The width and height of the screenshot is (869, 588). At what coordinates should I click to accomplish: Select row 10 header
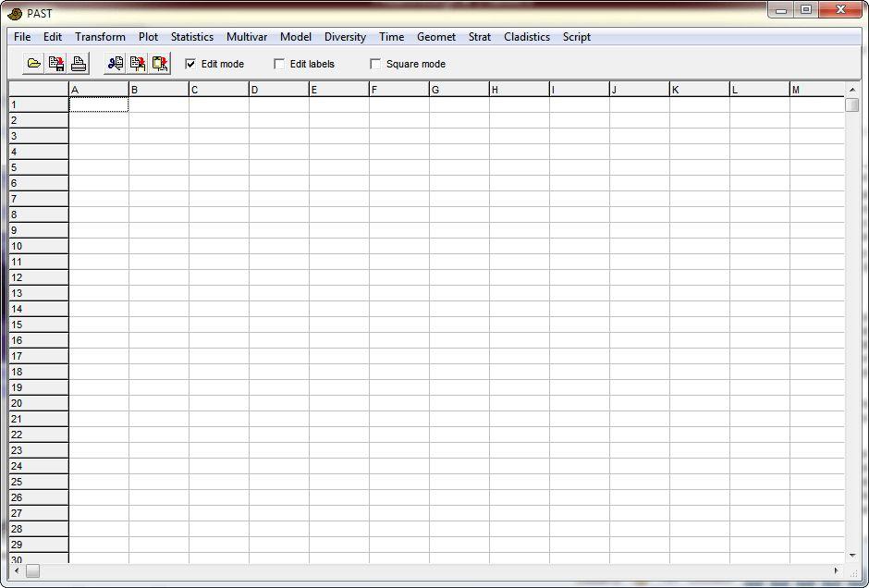click(39, 246)
